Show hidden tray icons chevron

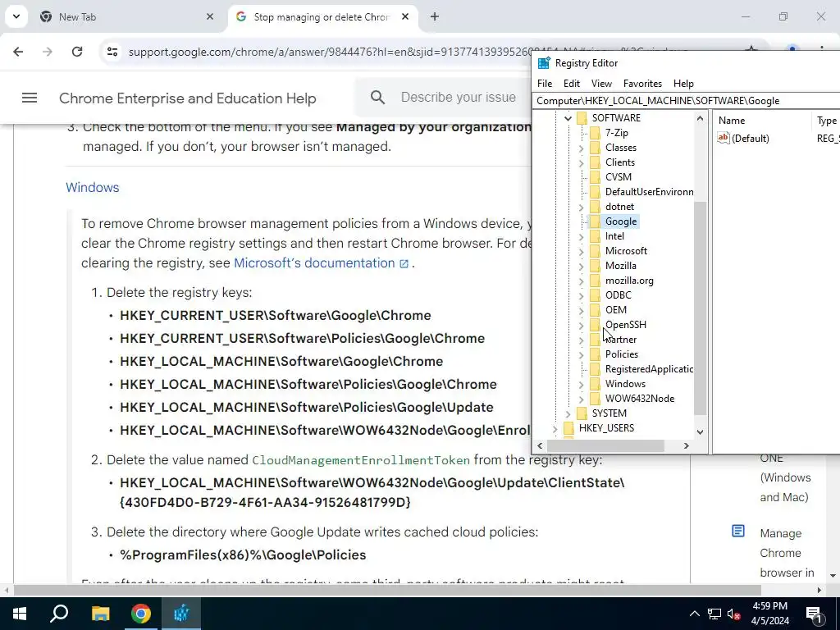694,614
